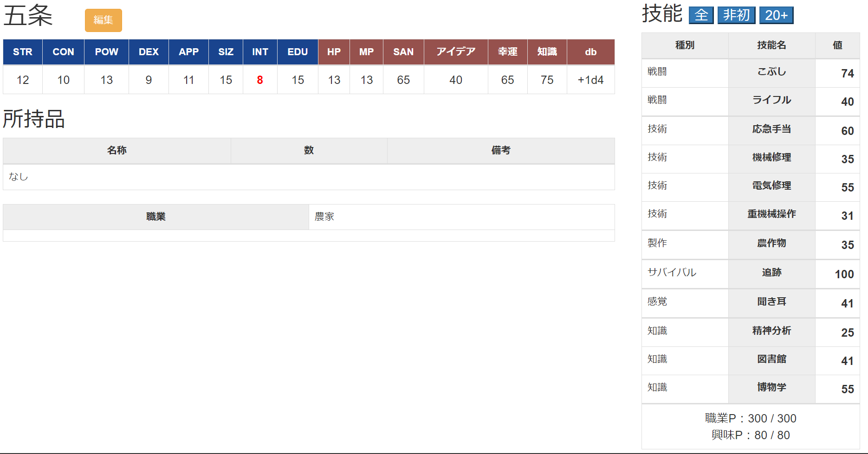Click the アイデア header cell
The height and width of the screenshot is (454, 868).
455,52
